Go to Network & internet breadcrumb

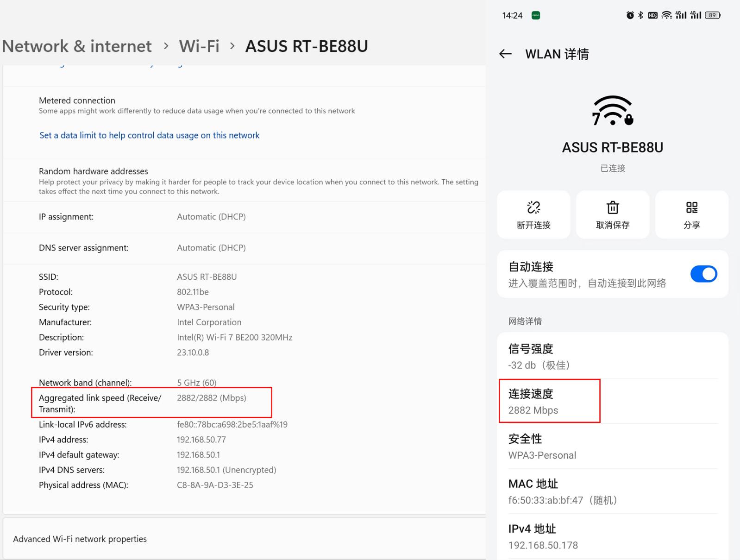(77, 46)
